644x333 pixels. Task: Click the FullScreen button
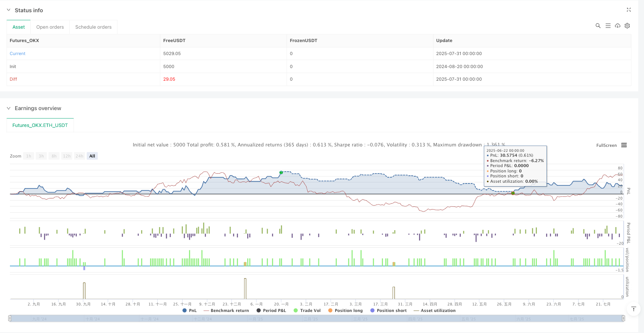(x=606, y=145)
